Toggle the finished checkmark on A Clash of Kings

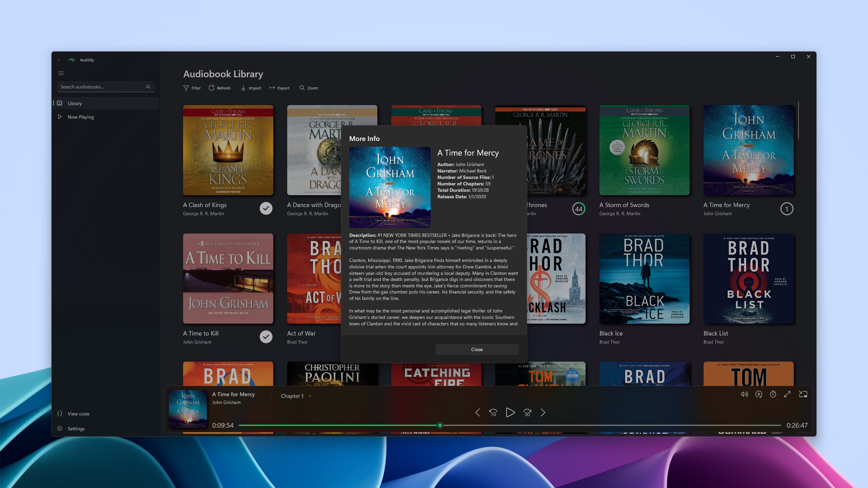coord(266,208)
